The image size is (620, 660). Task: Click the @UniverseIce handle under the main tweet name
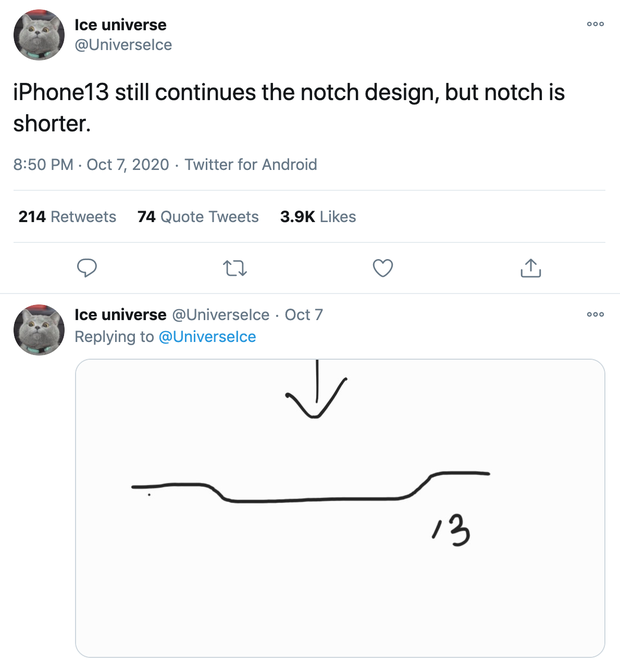point(123,45)
